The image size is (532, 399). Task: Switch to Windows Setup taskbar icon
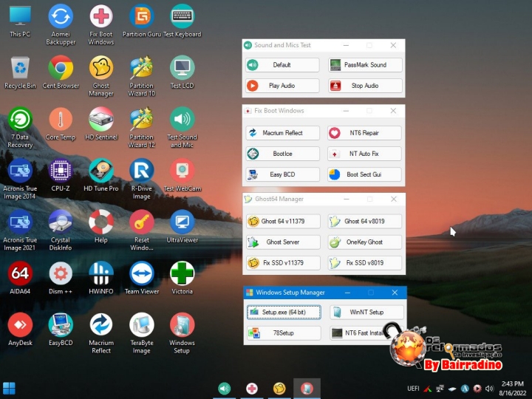tap(307, 389)
